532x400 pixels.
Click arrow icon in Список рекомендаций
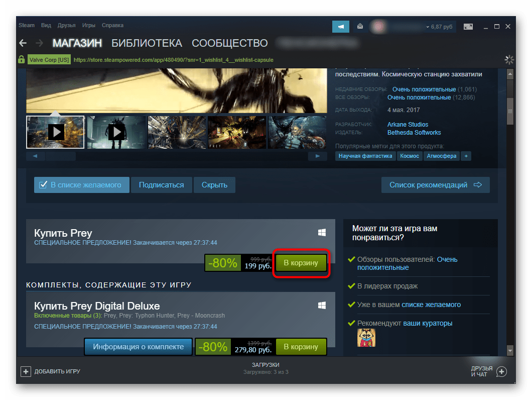pyautogui.click(x=478, y=185)
